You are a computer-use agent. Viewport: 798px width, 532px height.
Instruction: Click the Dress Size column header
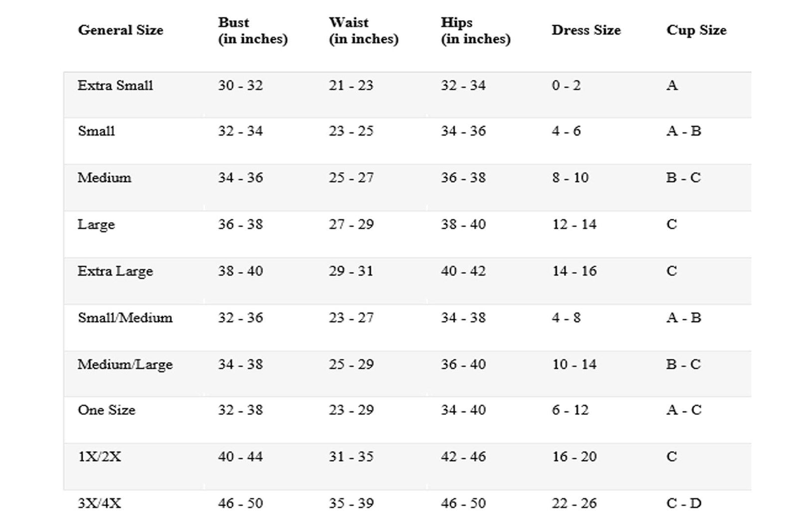586,30
